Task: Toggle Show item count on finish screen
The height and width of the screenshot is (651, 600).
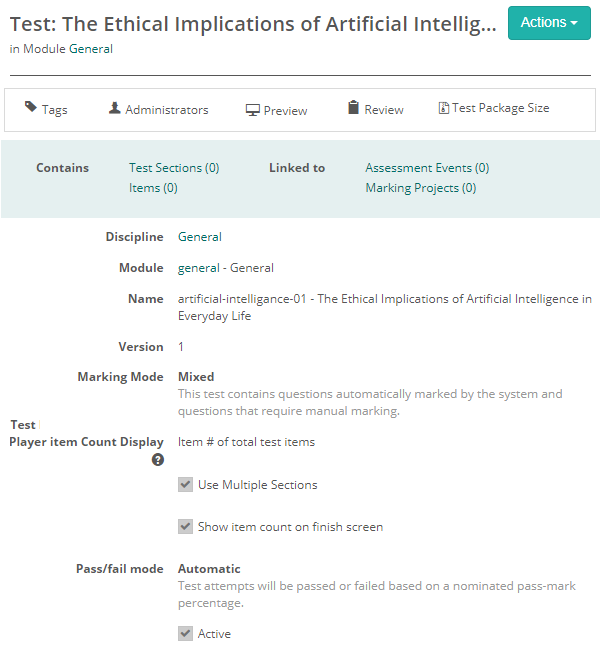Action: [x=185, y=527]
